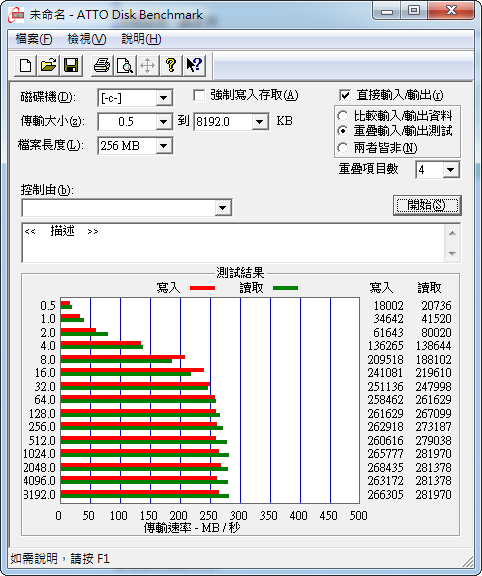Open the 檢視(V) menu
Screen dimensions: 482x576
(x=87, y=39)
